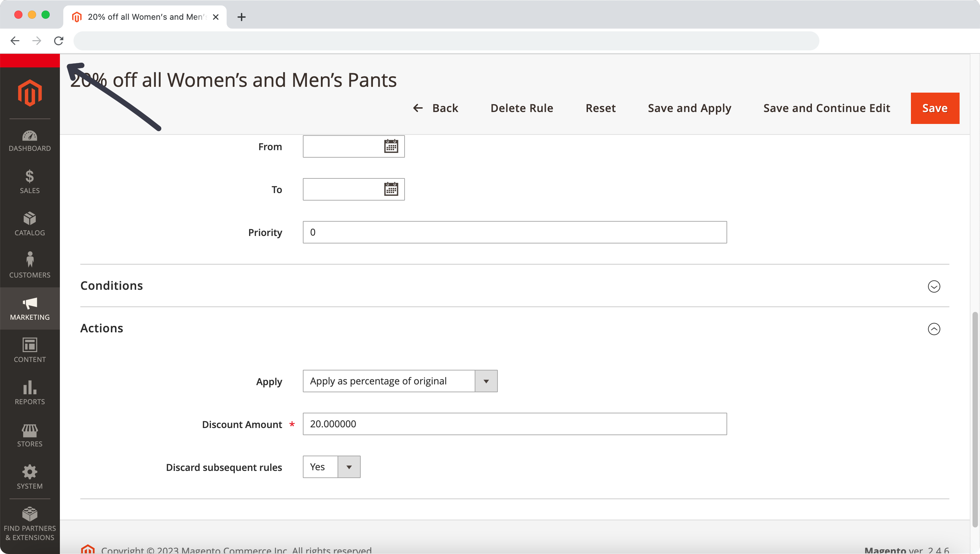980x554 pixels.
Task: Open the Customers section
Action: [30, 266]
